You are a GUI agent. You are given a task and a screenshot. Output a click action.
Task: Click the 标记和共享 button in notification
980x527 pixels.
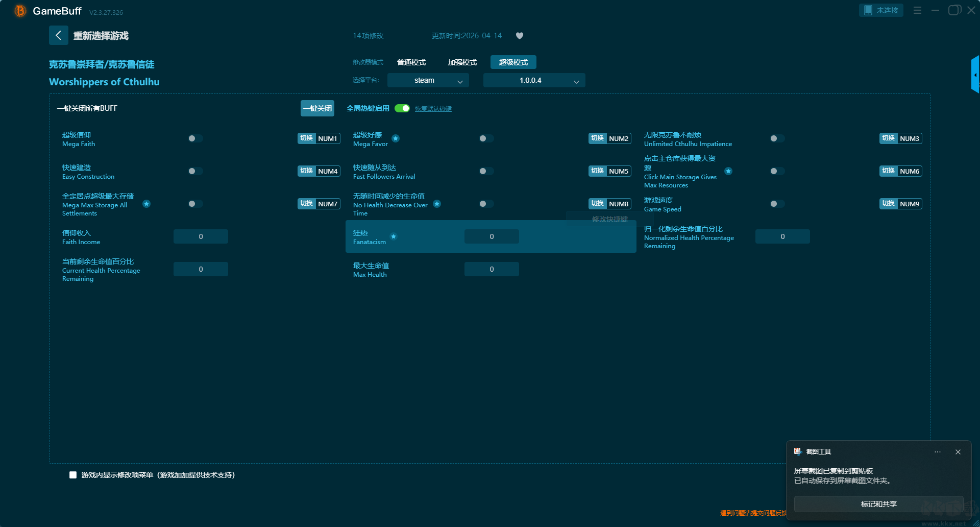coord(879,504)
